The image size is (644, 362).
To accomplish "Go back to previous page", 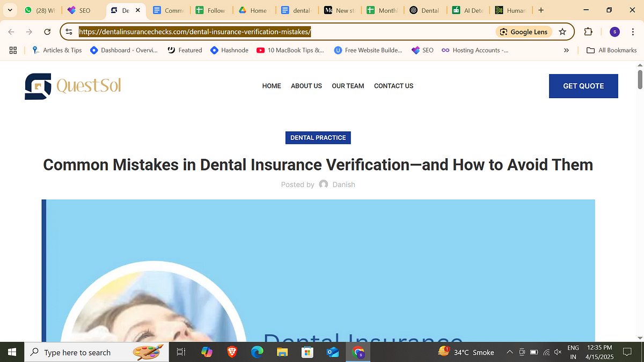I will tap(11, 32).
